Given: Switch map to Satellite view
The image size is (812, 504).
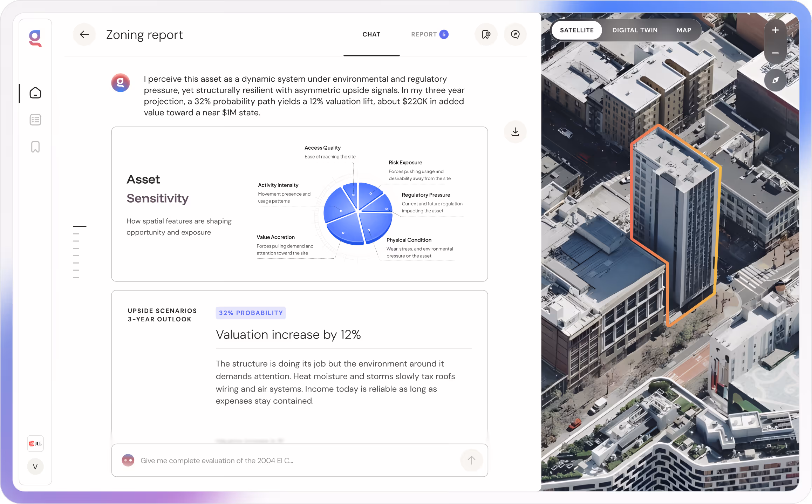Looking at the screenshot, I should pos(576,30).
